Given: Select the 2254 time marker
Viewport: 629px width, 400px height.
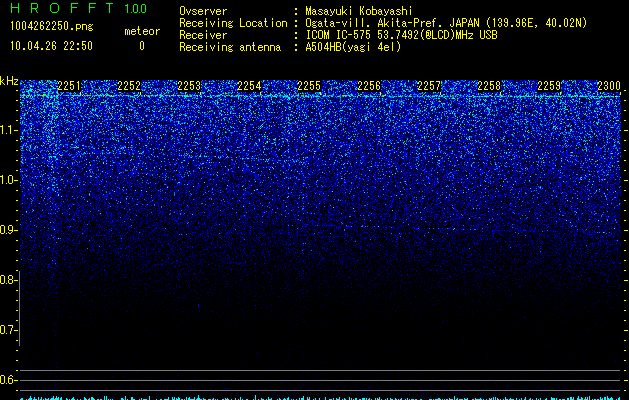Looking at the screenshot, I should click(249, 86).
